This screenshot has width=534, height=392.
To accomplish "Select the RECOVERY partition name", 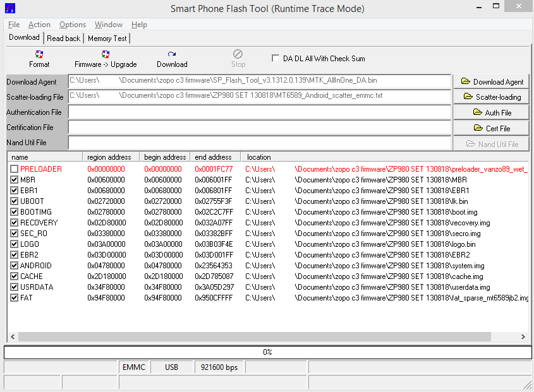I will [x=39, y=223].
